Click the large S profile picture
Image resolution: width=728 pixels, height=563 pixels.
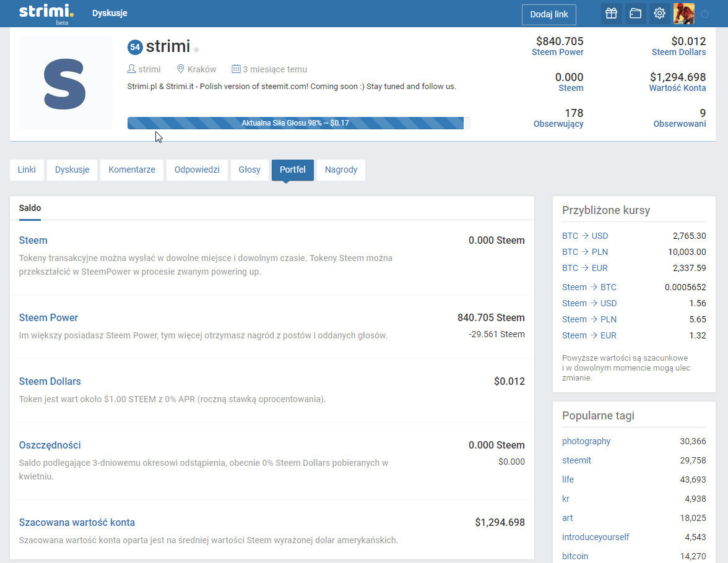[x=65, y=83]
